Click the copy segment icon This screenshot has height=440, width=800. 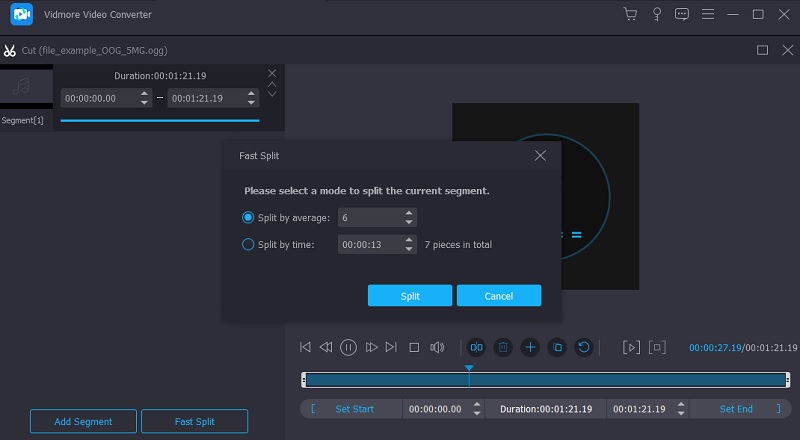pos(557,347)
